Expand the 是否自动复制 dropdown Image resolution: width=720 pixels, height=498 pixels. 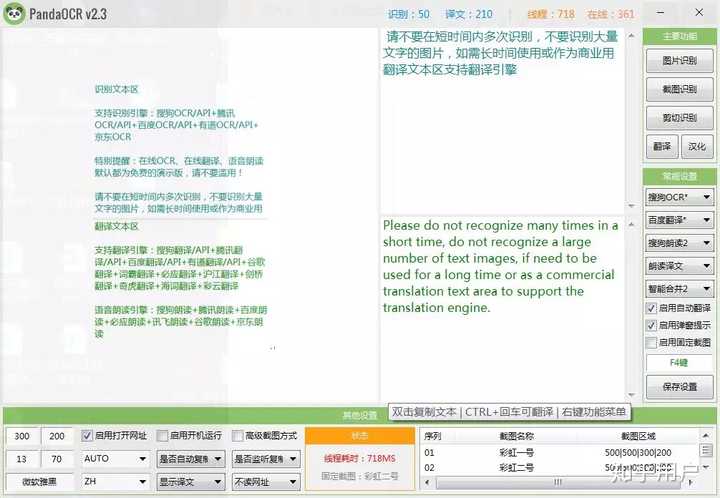point(191,459)
